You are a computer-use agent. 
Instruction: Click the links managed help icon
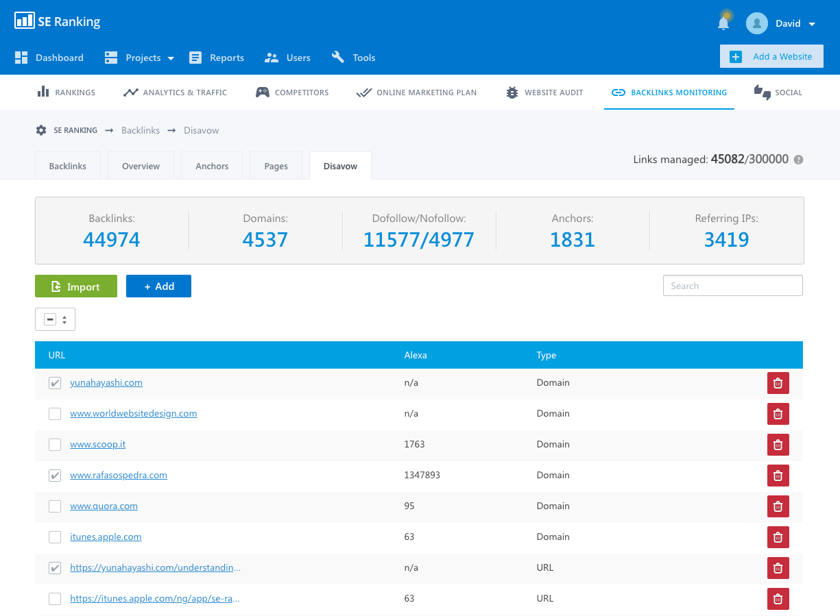coord(798,160)
